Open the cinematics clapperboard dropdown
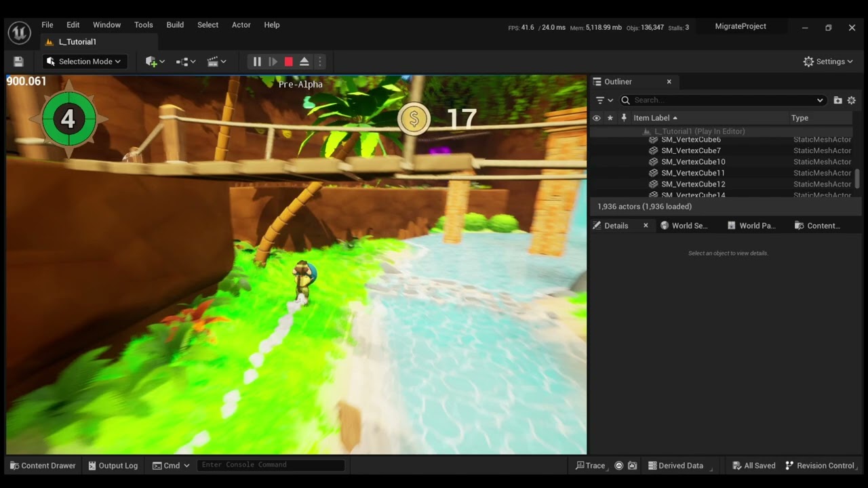This screenshot has height=488, width=868. pos(217,62)
